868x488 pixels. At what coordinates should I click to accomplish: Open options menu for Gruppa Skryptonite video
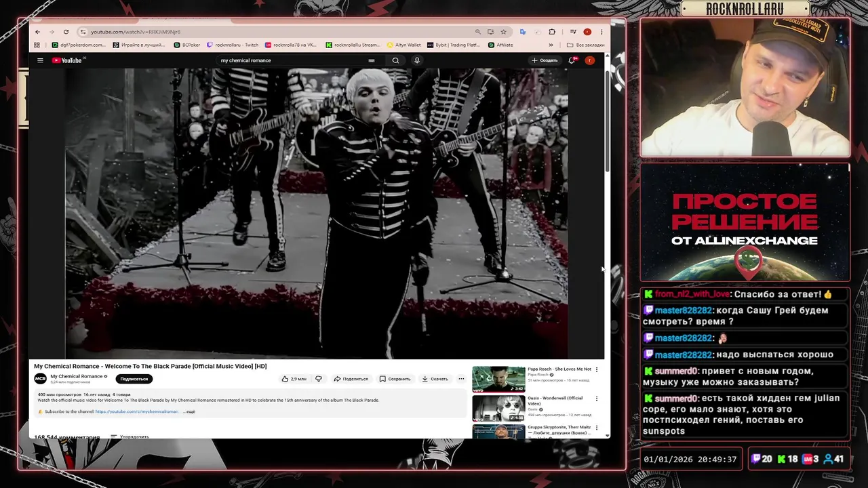point(597,428)
